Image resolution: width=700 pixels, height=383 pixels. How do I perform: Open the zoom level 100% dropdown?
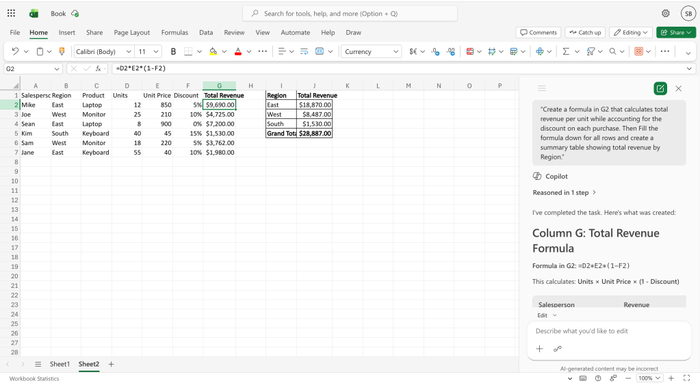pos(649,378)
